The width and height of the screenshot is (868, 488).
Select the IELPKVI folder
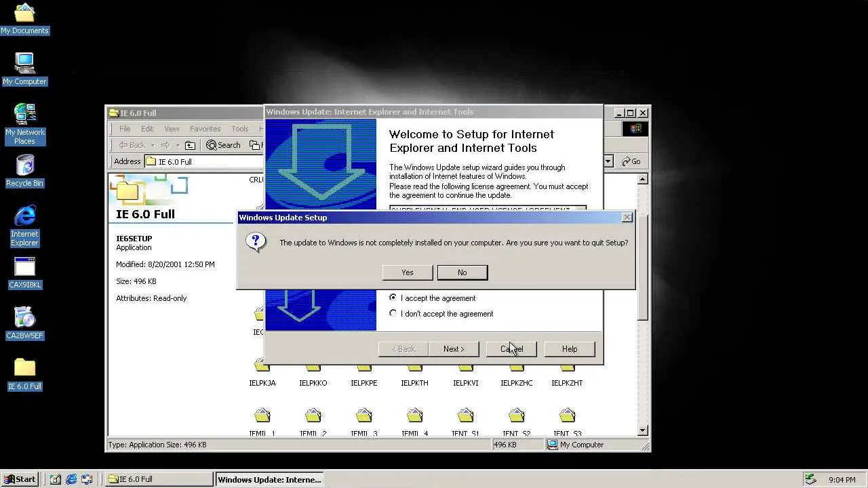[x=465, y=374]
